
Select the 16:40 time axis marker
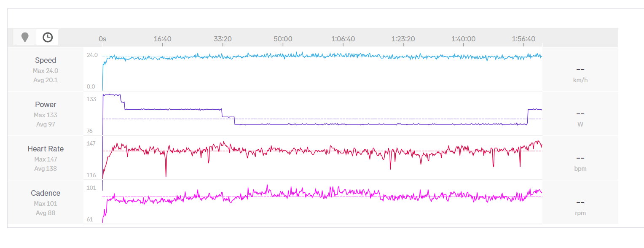(162, 39)
